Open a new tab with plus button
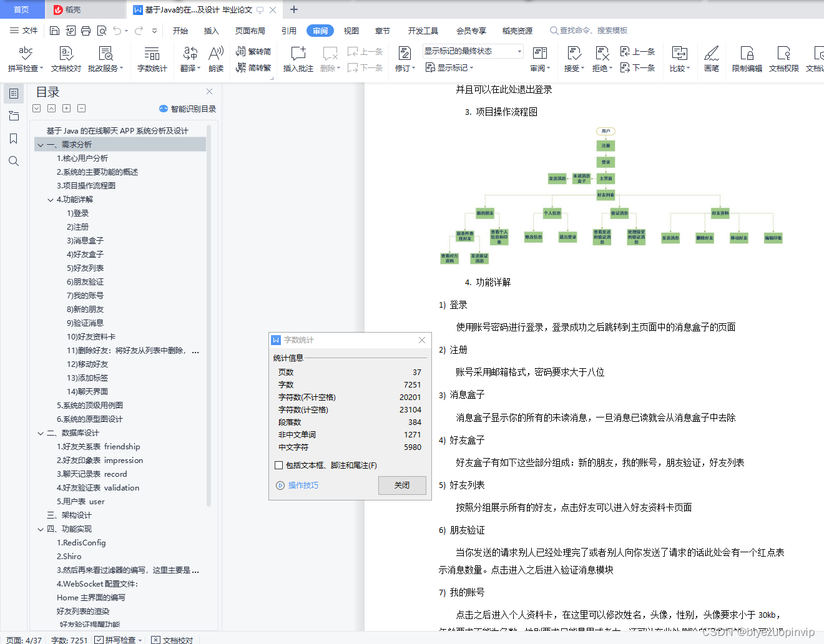Image resolution: width=824 pixels, height=644 pixels. 294,9
